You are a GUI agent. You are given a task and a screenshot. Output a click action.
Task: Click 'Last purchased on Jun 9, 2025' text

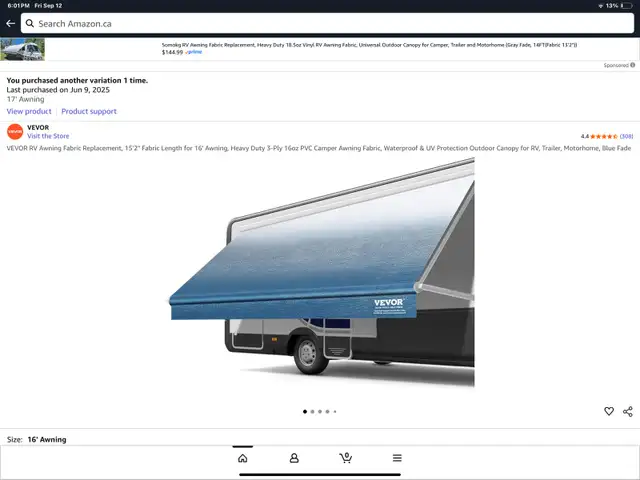click(x=58, y=90)
